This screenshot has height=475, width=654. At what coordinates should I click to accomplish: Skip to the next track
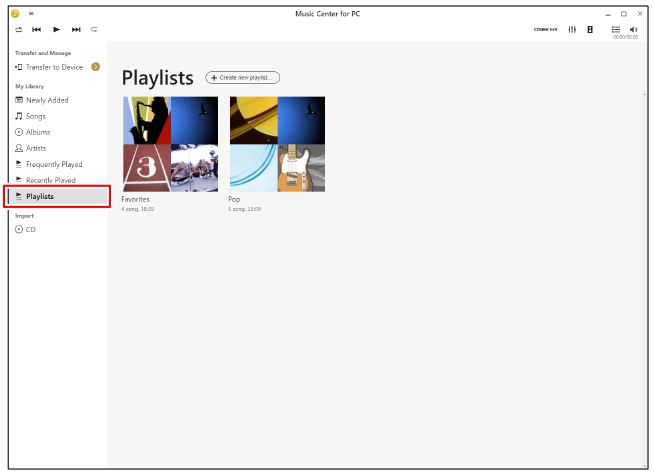(76, 30)
